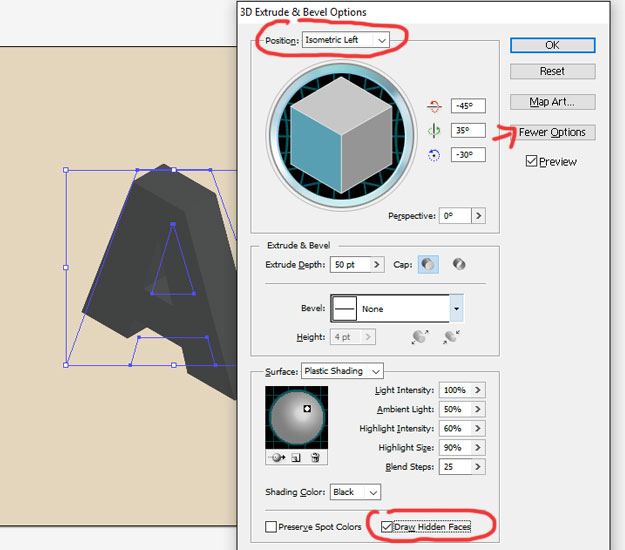Collapse the dialog with Fewer Options

pyautogui.click(x=552, y=132)
